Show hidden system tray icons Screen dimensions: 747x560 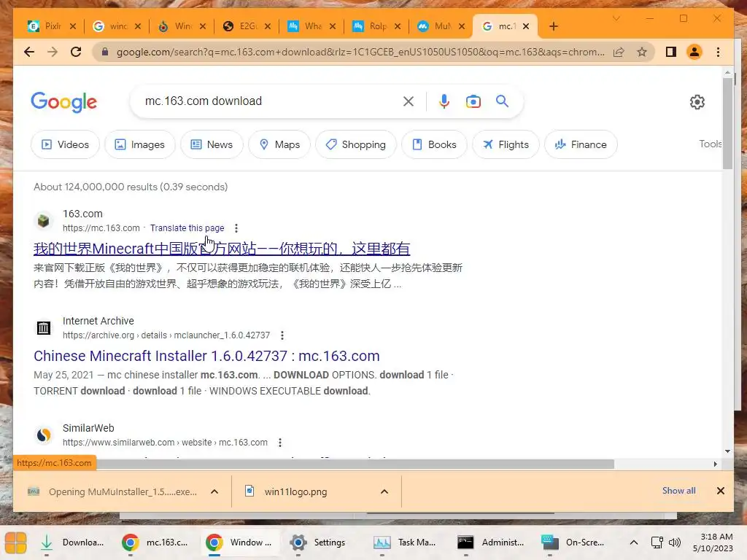pyautogui.click(x=634, y=542)
